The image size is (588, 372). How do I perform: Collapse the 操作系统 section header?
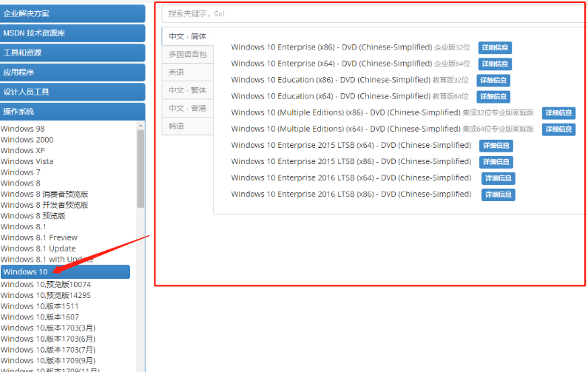[x=72, y=111]
